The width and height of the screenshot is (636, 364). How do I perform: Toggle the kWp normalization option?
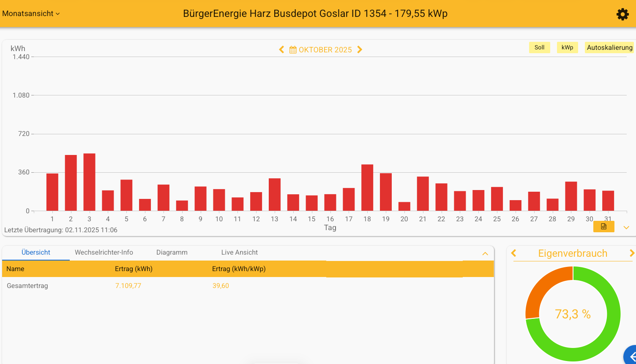[567, 48]
